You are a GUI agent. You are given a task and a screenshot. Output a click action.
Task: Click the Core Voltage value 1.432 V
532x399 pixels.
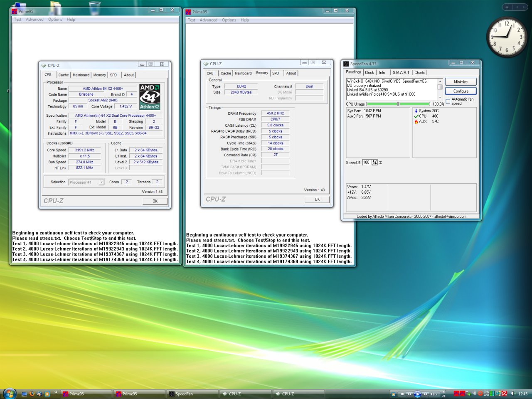click(x=126, y=106)
